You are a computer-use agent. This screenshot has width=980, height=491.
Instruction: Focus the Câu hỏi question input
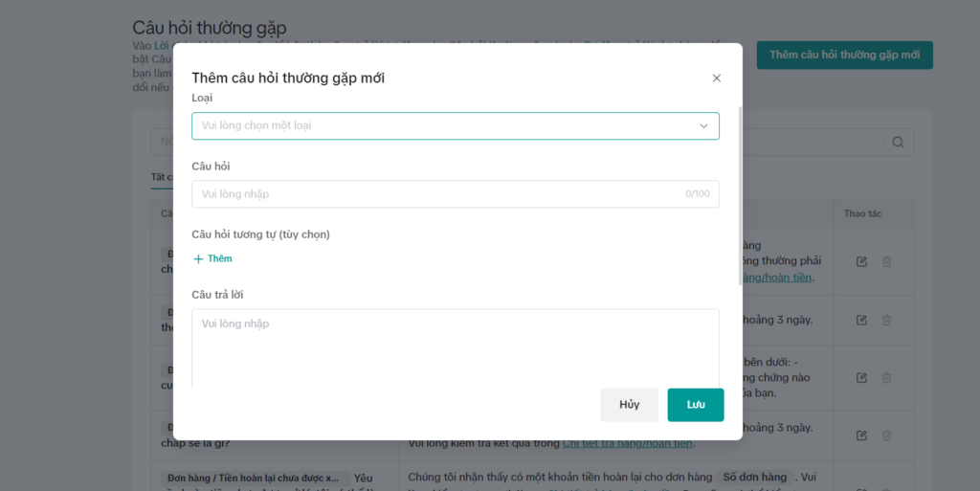coord(455,193)
